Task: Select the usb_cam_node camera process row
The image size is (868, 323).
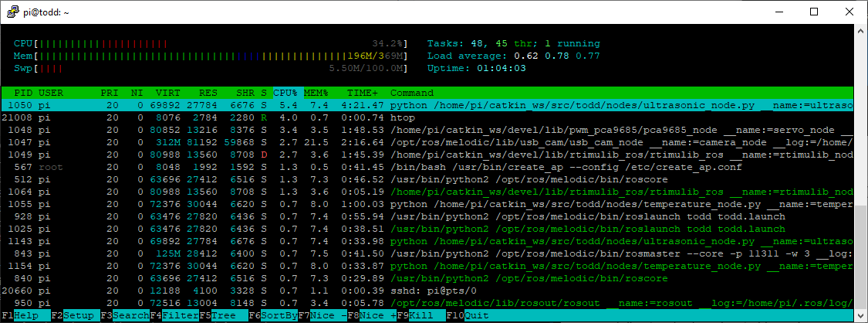Action: (427, 142)
